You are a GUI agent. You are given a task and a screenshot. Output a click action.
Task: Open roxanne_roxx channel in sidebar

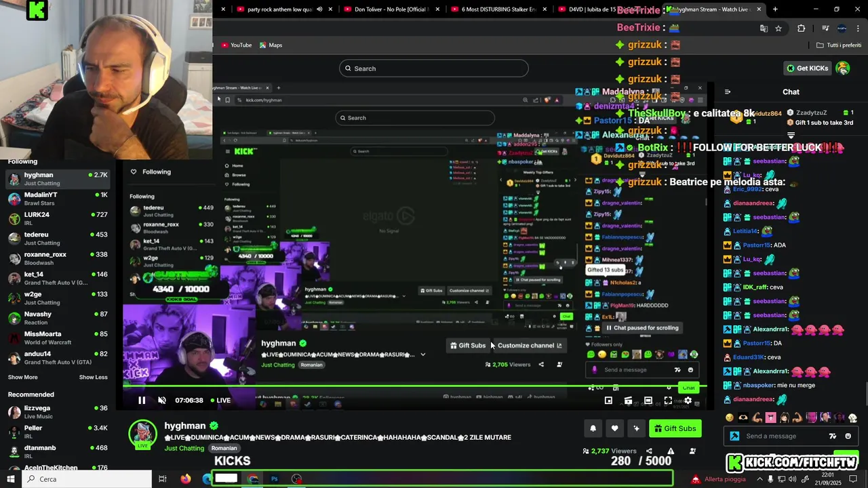click(58, 258)
